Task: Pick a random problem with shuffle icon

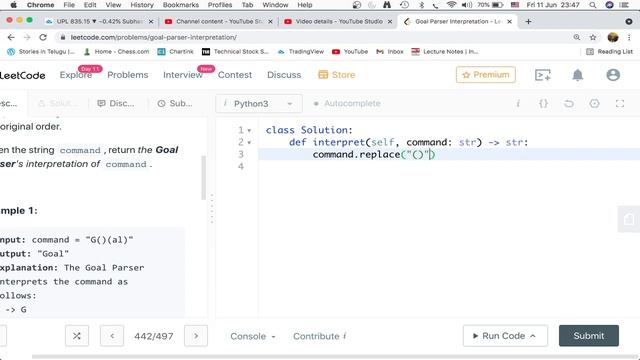Action: click(77, 336)
